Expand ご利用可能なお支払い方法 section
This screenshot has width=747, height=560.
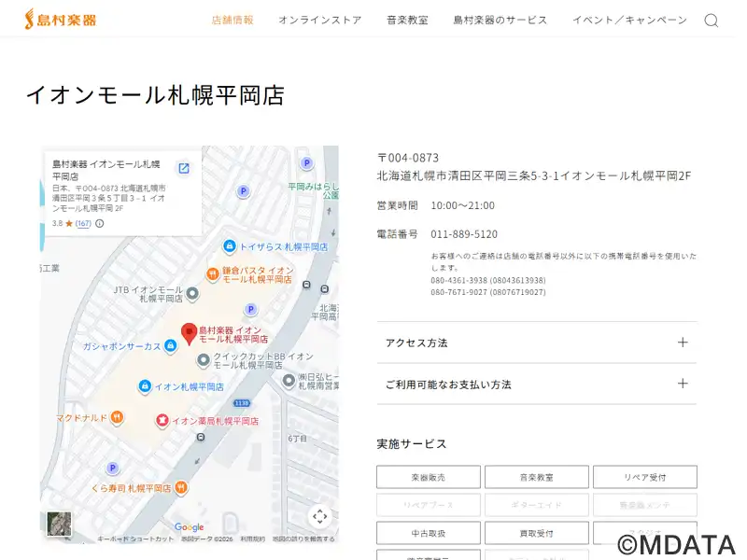click(x=537, y=384)
